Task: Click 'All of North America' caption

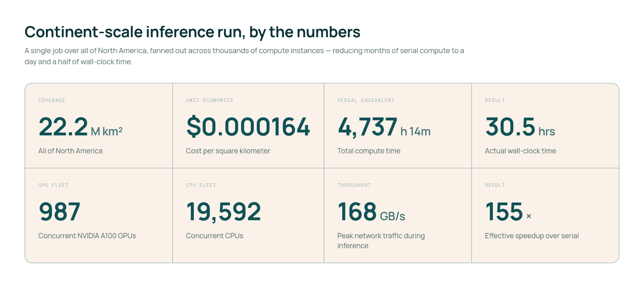Action: point(70,151)
